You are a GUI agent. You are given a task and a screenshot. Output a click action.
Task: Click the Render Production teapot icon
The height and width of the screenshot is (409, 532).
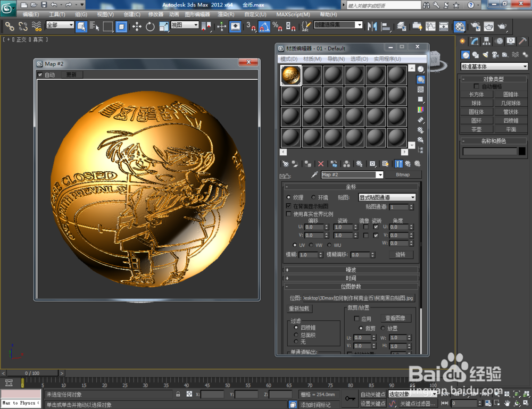(x=502, y=27)
